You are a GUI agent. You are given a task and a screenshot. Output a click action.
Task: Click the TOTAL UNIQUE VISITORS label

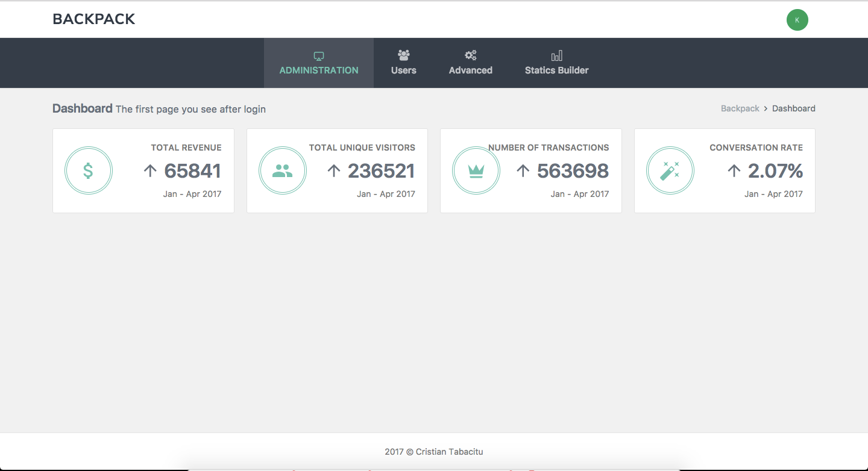coord(362,148)
